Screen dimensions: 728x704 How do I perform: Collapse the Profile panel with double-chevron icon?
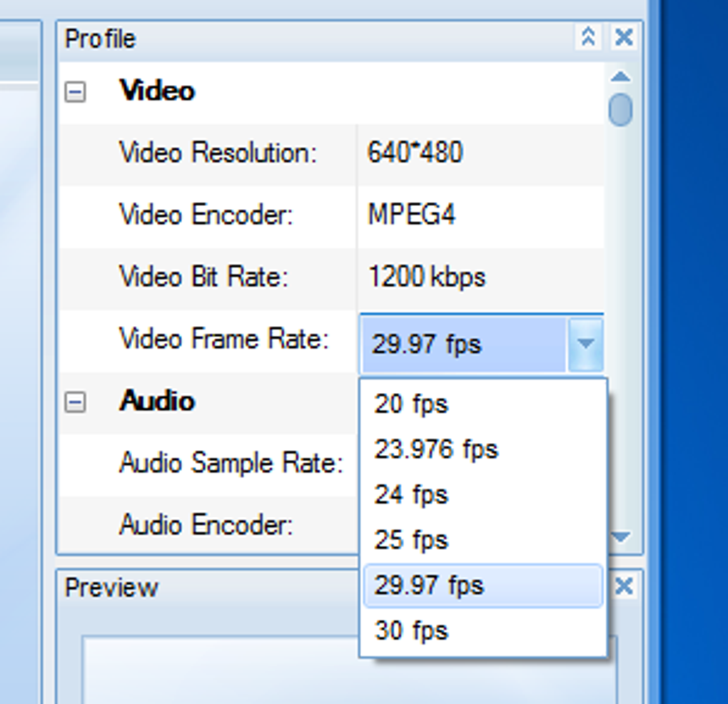tap(588, 36)
